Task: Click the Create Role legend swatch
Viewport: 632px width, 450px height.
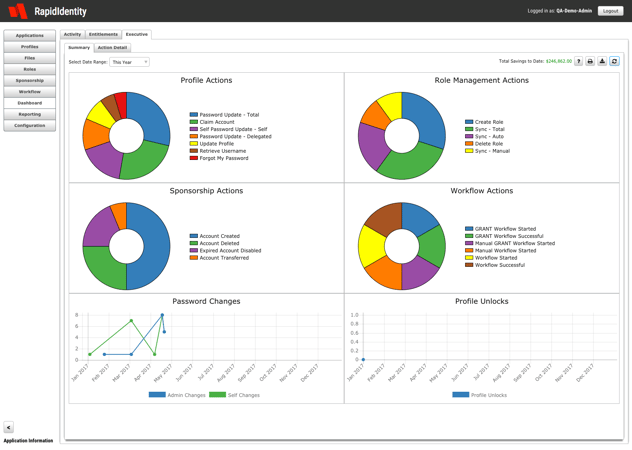Action: (469, 122)
